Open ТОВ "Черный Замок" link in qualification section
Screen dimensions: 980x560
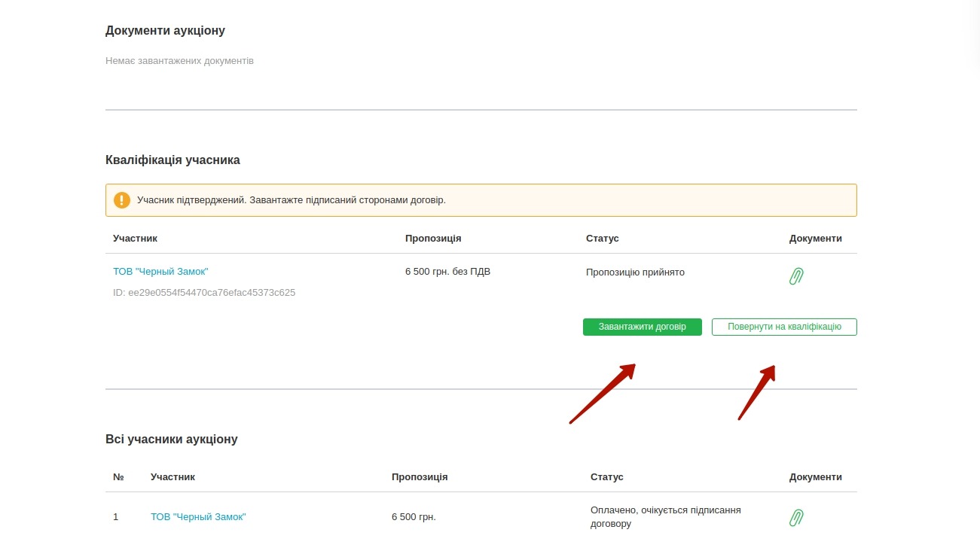160,272
